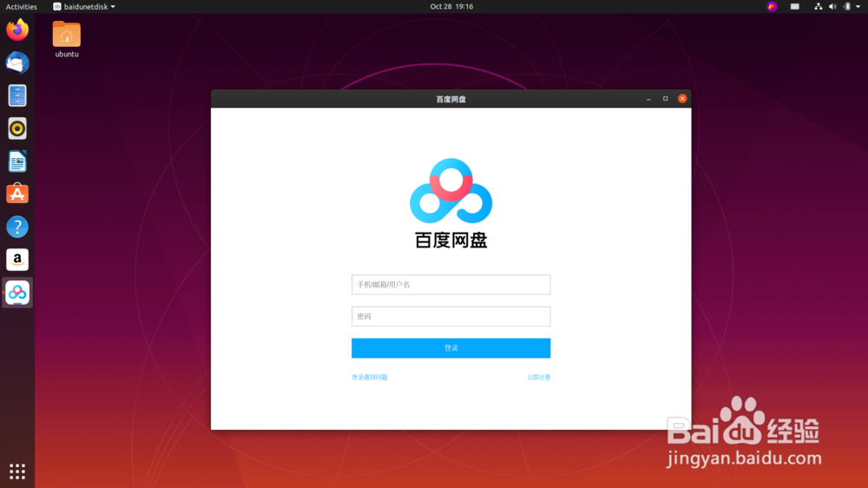Click the keyboard input indicator in top bar
The height and width of the screenshot is (488, 868).
[794, 7]
